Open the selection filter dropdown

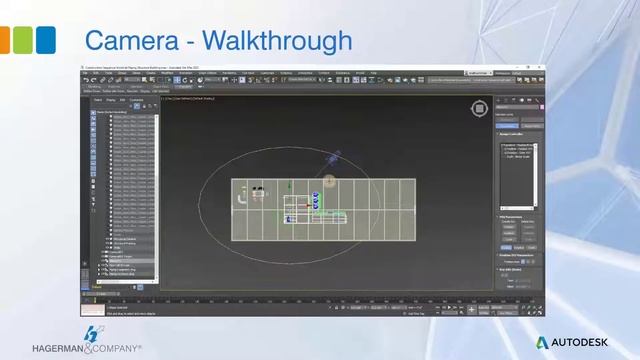133,80
